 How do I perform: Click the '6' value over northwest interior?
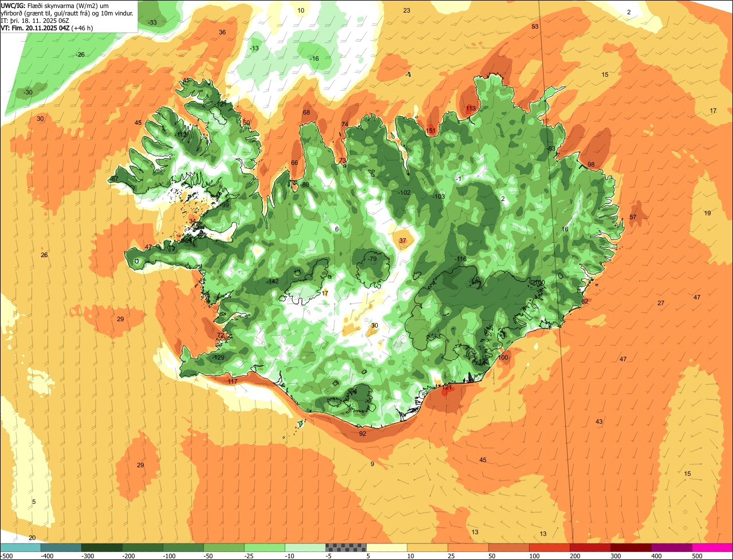[337, 229]
